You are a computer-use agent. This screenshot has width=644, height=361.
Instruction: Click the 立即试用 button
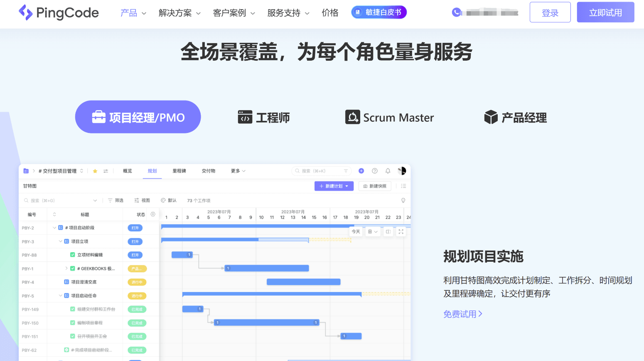tap(605, 12)
